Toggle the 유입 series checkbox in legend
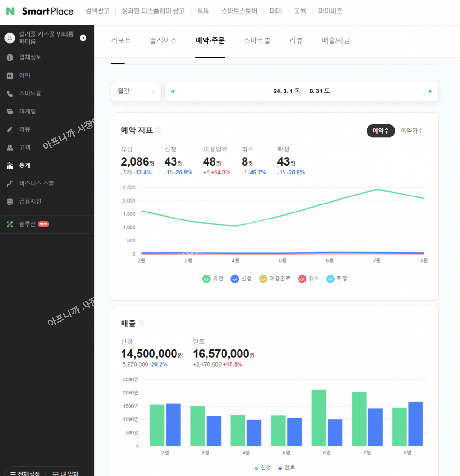This screenshot has height=476, width=460. pyautogui.click(x=207, y=279)
